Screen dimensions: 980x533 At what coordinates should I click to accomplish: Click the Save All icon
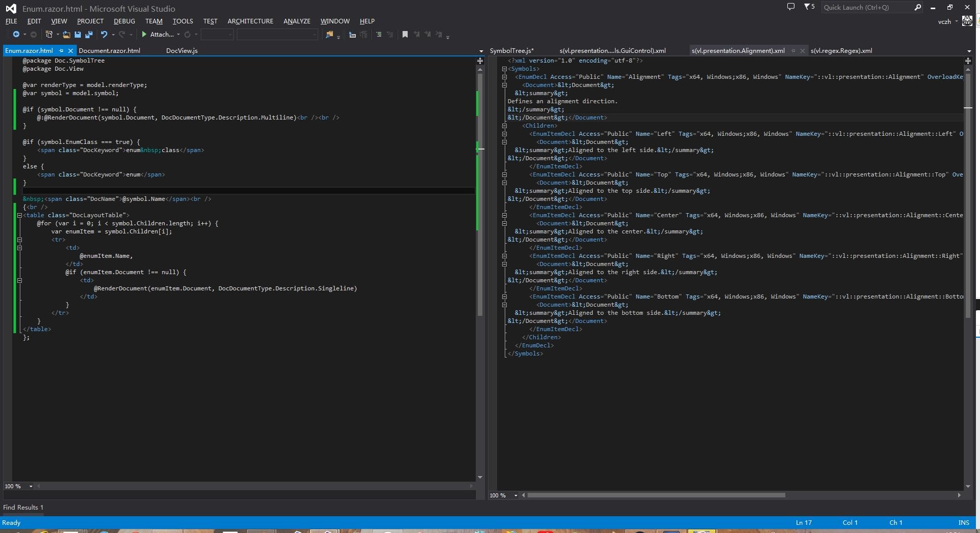(x=89, y=35)
